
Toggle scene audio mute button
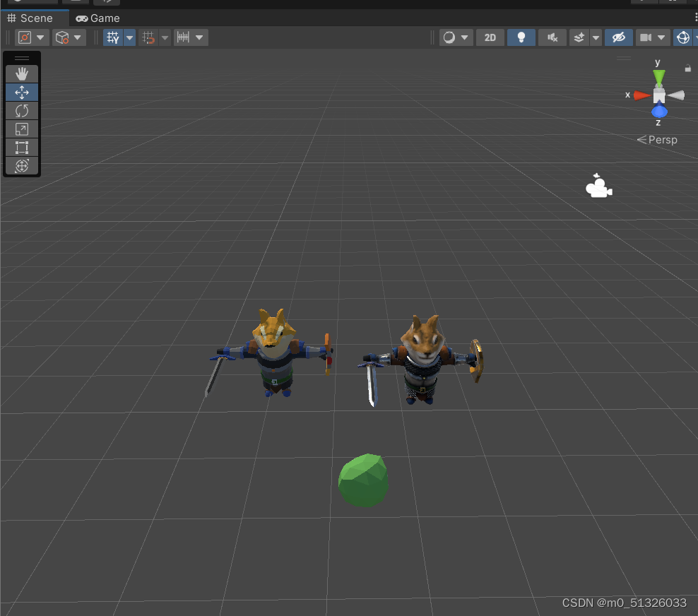pyautogui.click(x=552, y=37)
